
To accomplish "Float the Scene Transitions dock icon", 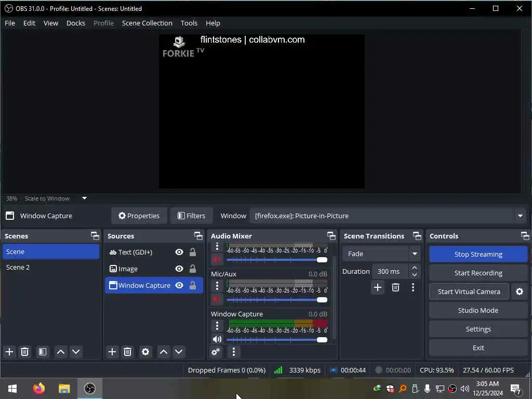I will [x=417, y=236].
